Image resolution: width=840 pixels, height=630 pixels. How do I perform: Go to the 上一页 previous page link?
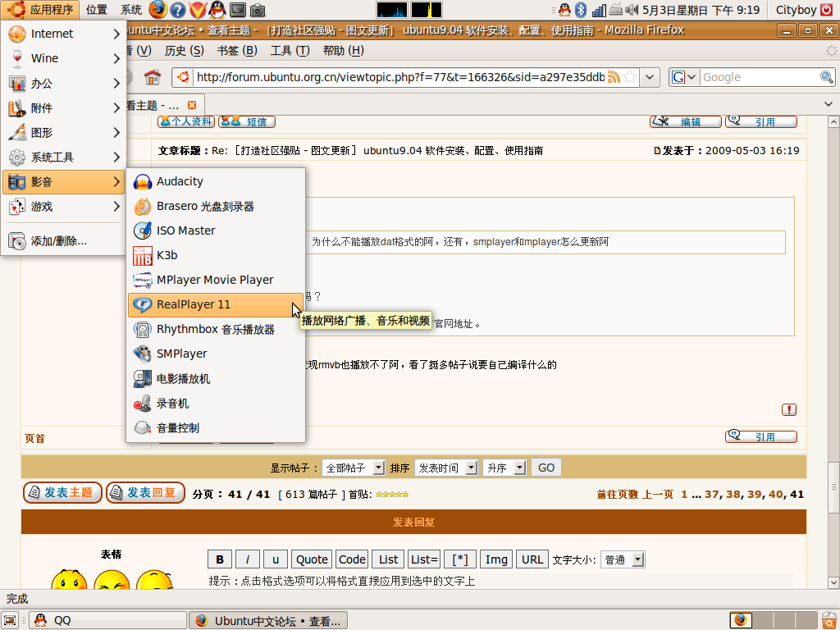tap(657, 495)
